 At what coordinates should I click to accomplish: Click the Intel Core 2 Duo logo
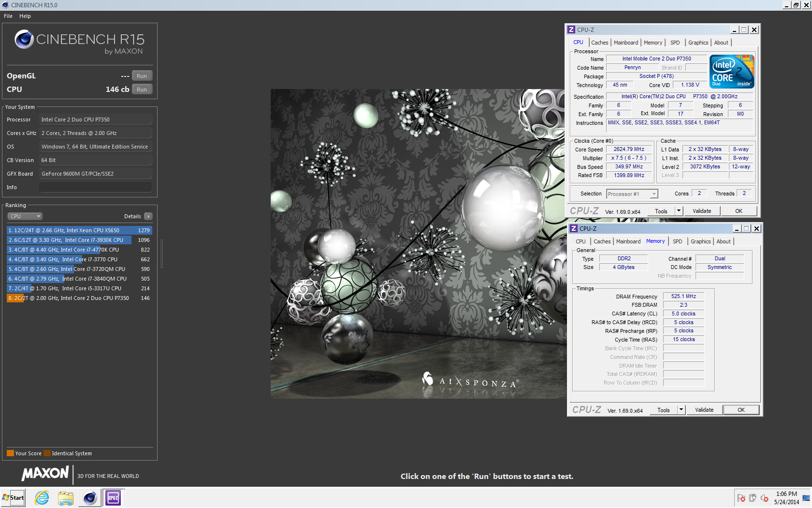732,72
